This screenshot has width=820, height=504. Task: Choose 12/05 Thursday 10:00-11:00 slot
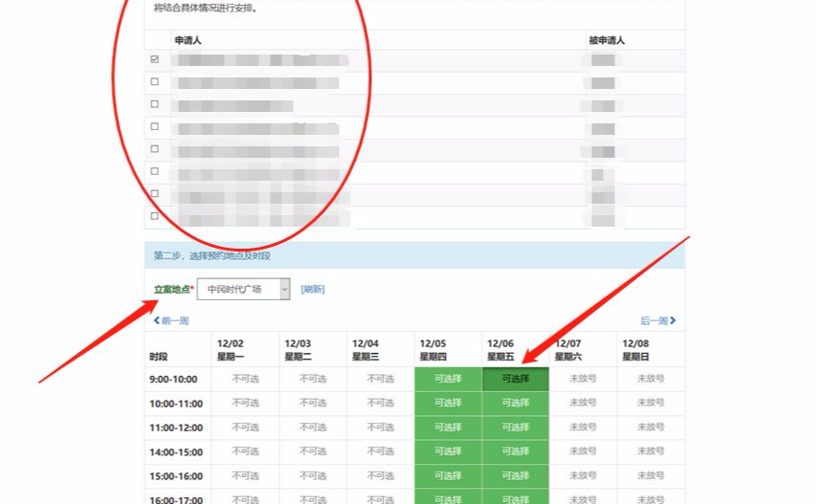tap(448, 404)
